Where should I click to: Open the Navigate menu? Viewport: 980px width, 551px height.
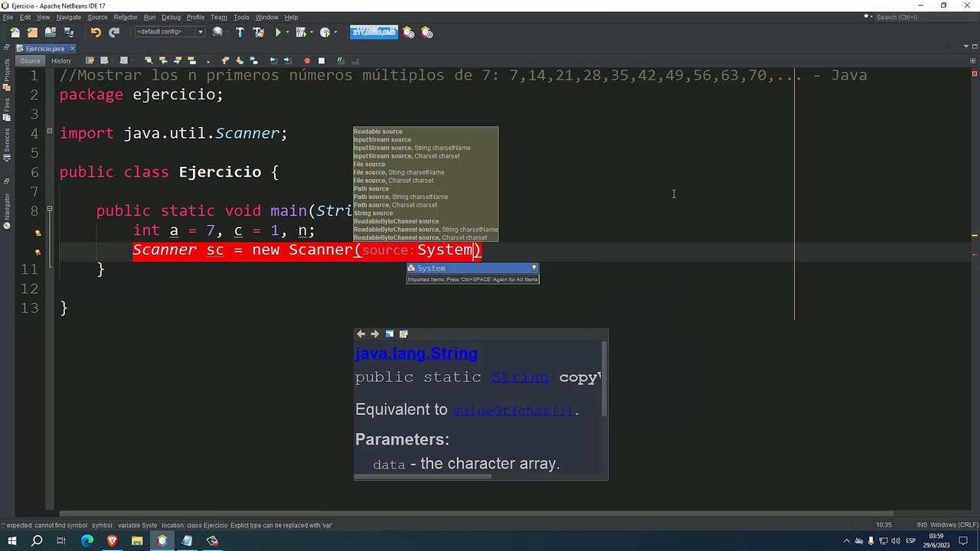(x=68, y=17)
